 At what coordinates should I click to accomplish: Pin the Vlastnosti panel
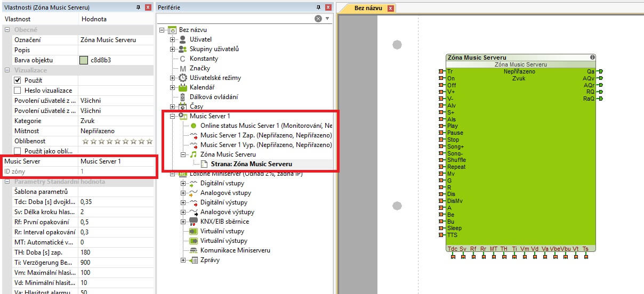point(138,7)
